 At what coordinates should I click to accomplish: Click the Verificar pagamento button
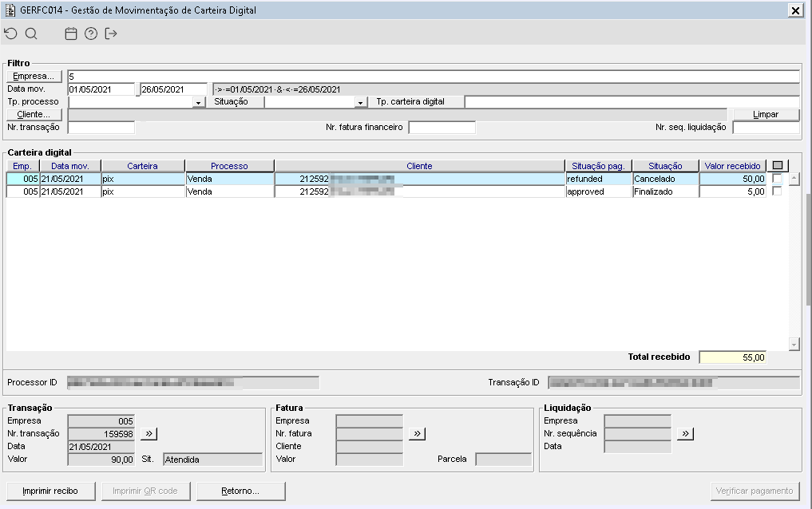pyautogui.click(x=755, y=491)
